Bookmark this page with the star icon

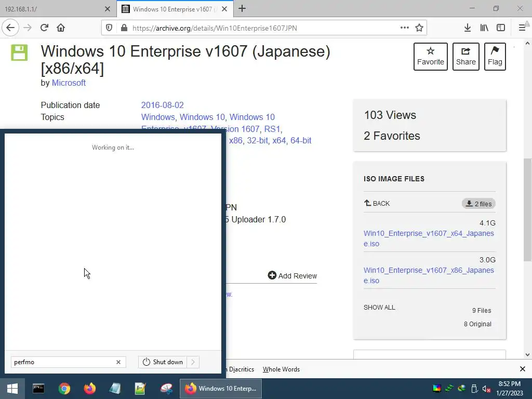tap(419, 28)
